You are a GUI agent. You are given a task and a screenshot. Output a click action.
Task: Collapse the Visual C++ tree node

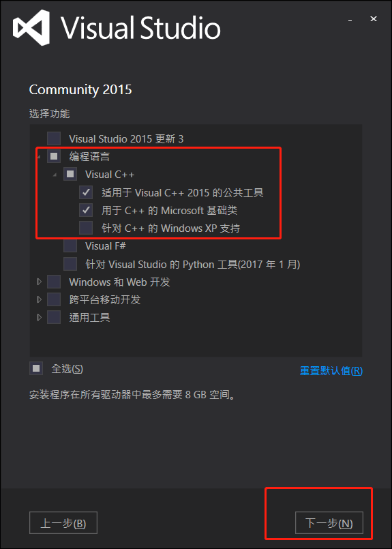point(55,175)
